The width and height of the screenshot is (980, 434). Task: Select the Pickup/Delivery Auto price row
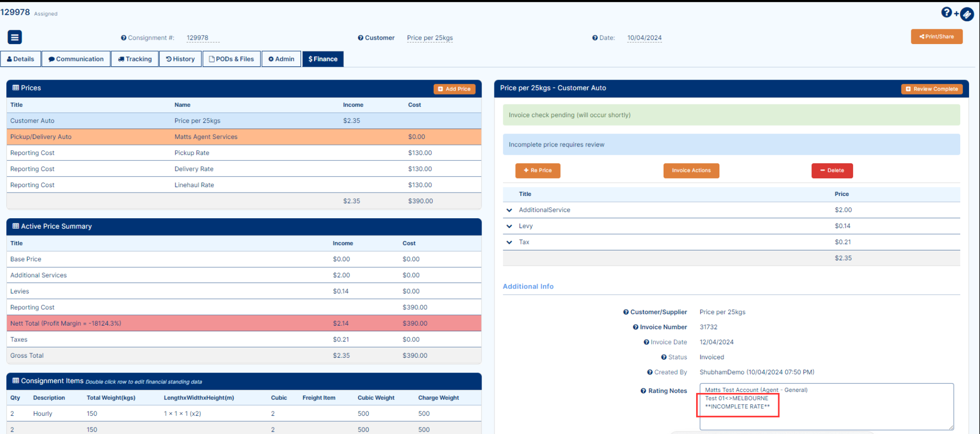point(244,137)
